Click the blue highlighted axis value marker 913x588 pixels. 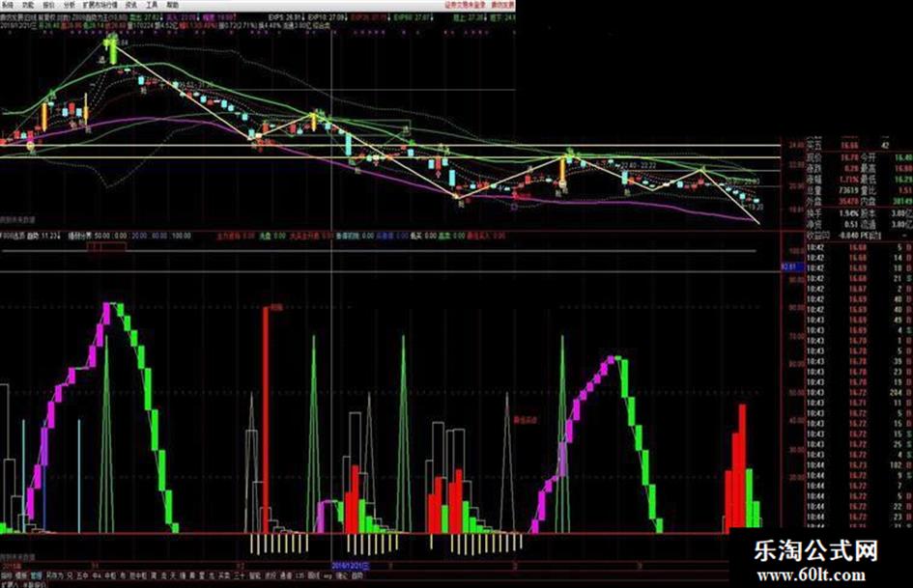coord(792,266)
